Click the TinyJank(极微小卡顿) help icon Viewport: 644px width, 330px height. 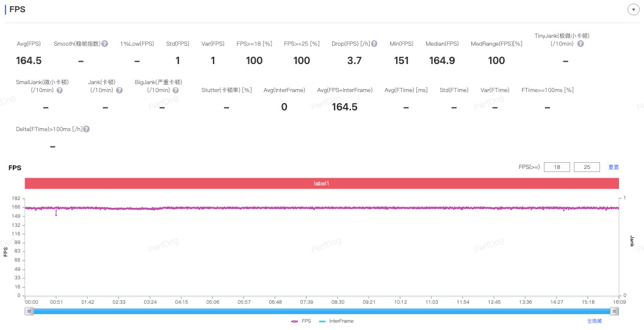581,44
